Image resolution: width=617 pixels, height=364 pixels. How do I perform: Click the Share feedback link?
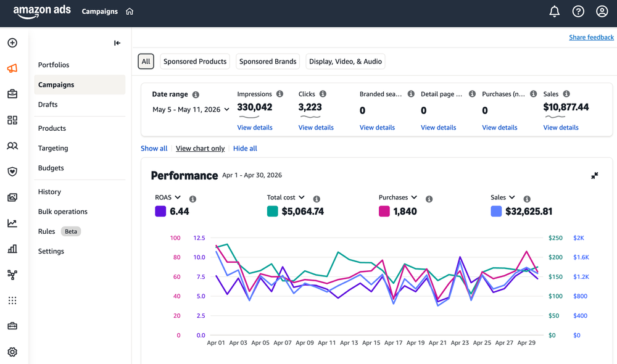pos(591,38)
